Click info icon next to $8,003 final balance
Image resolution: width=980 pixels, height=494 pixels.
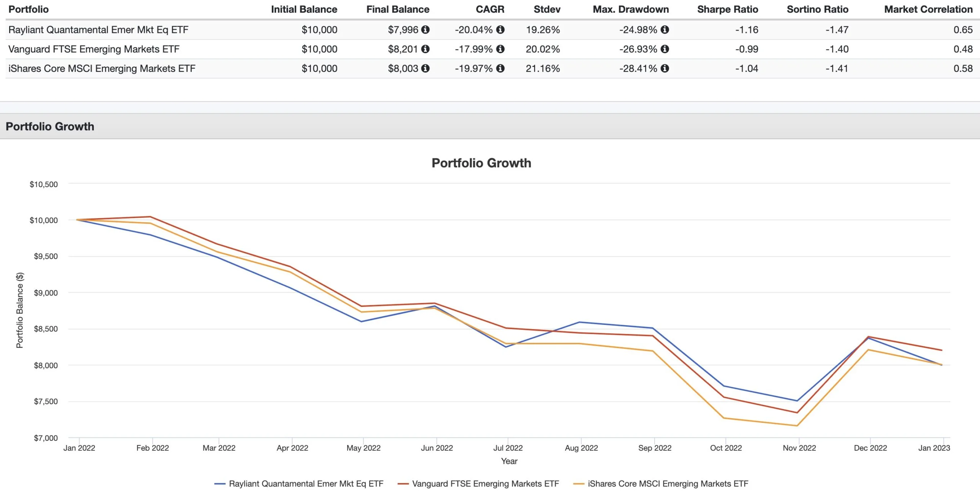(425, 68)
